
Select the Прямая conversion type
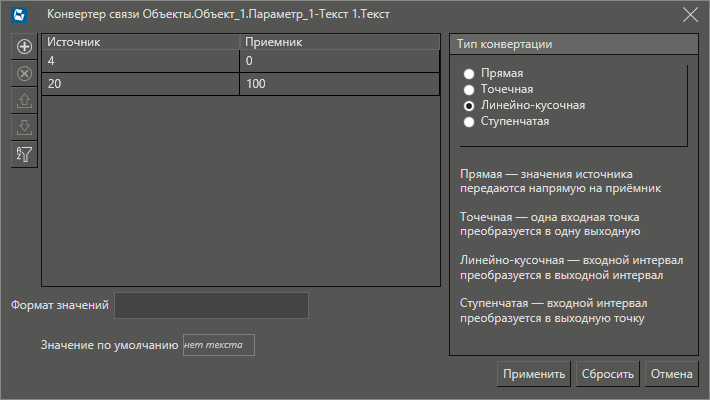click(468, 74)
